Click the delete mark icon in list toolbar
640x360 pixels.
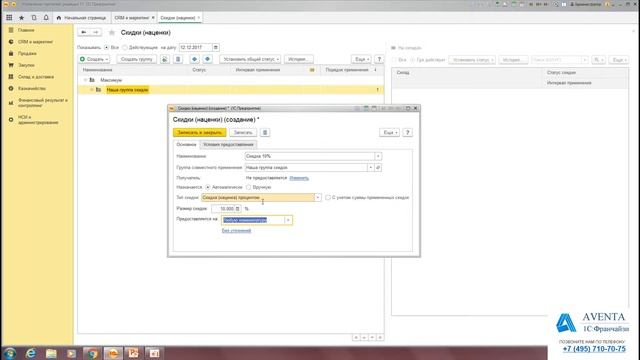point(178,59)
